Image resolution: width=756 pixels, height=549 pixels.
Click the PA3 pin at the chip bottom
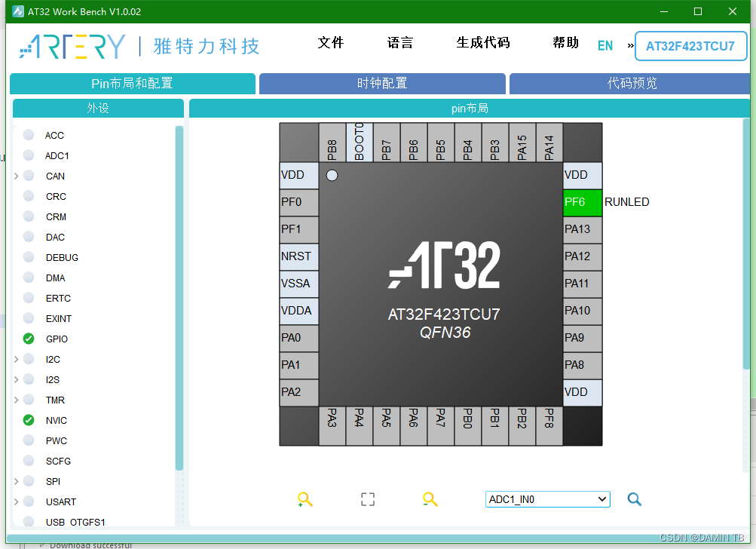pos(332,425)
